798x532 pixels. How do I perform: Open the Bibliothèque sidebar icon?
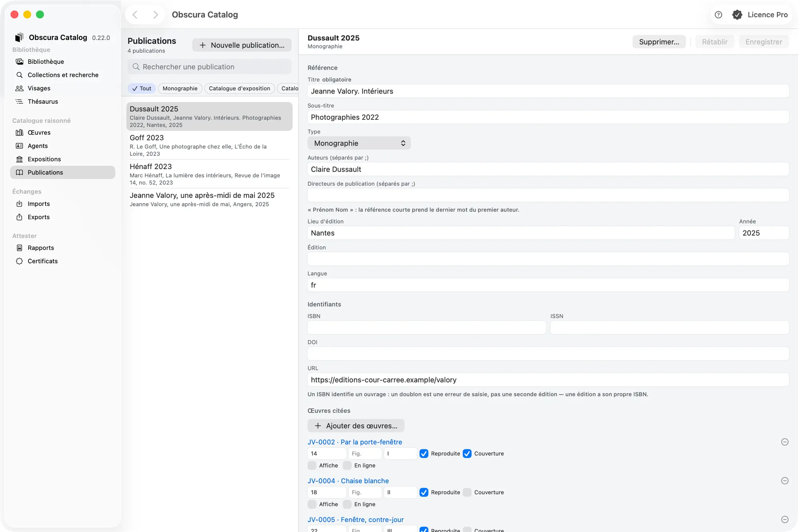19,61
